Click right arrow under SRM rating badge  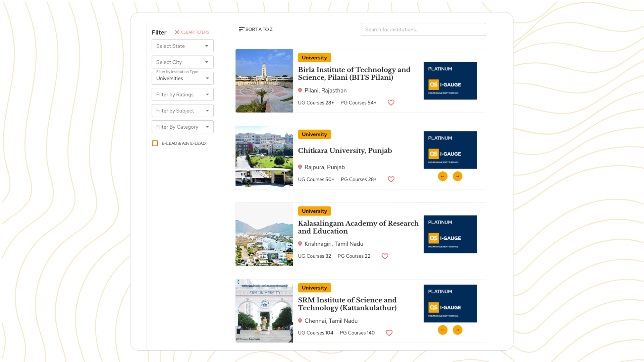click(x=457, y=330)
